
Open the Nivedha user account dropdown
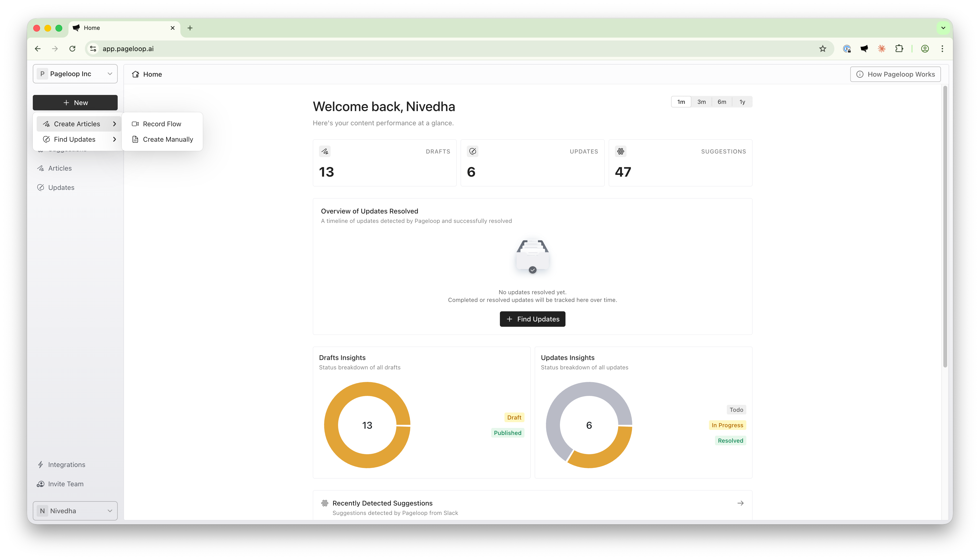coord(75,511)
